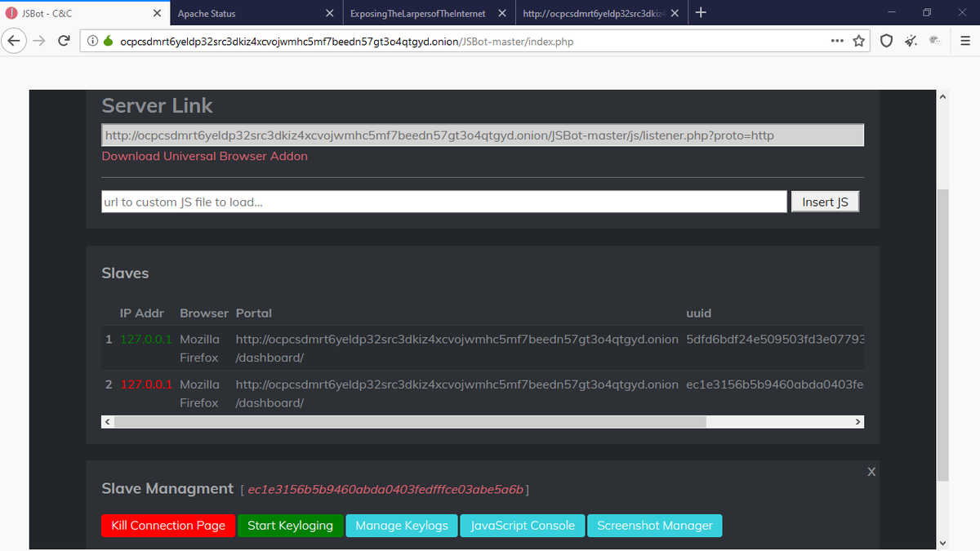The width and height of the screenshot is (980, 551).
Task: Switch to the tab titled http://ocpcsdmrt6yeldp32src3dkiz
Action: click(601, 13)
